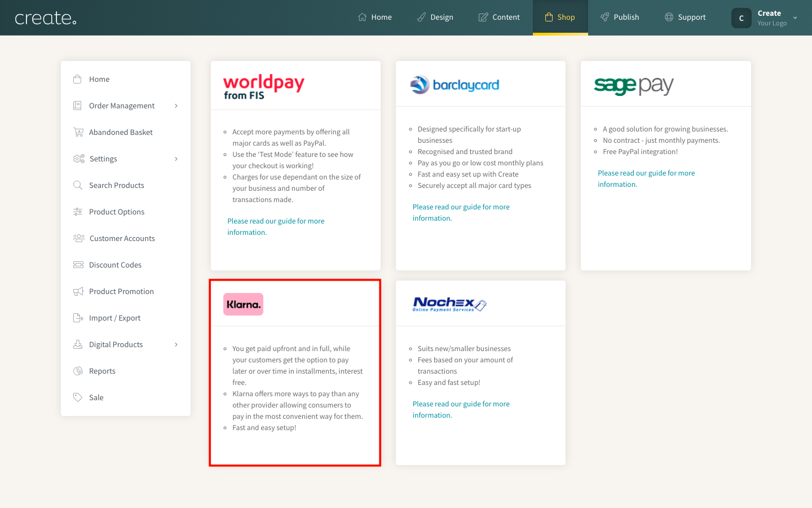The height and width of the screenshot is (508, 812).
Task: Click 'Fast and easy setup!' Klarna text
Action: click(x=264, y=427)
